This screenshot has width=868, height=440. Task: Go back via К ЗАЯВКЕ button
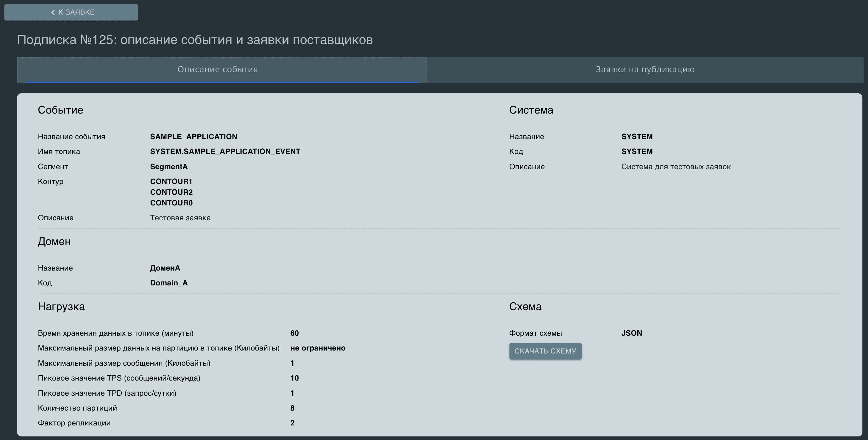71,12
